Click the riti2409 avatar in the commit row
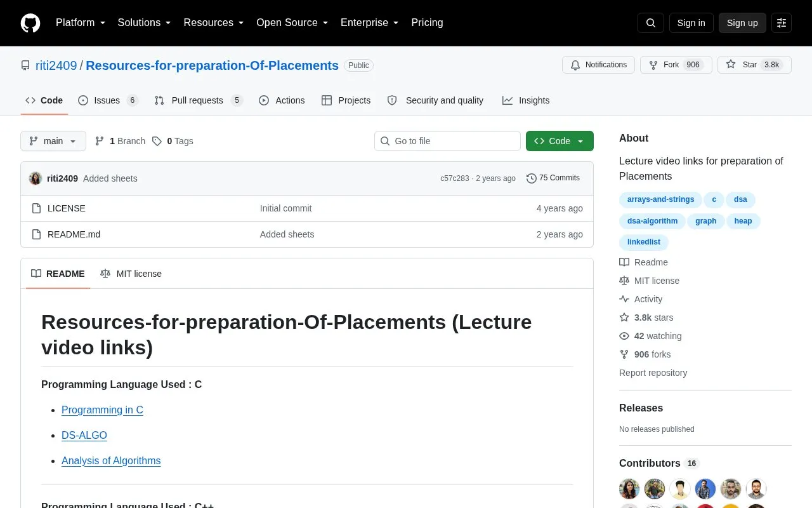Viewport: 812px width, 508px height. (x=36, y=178)
